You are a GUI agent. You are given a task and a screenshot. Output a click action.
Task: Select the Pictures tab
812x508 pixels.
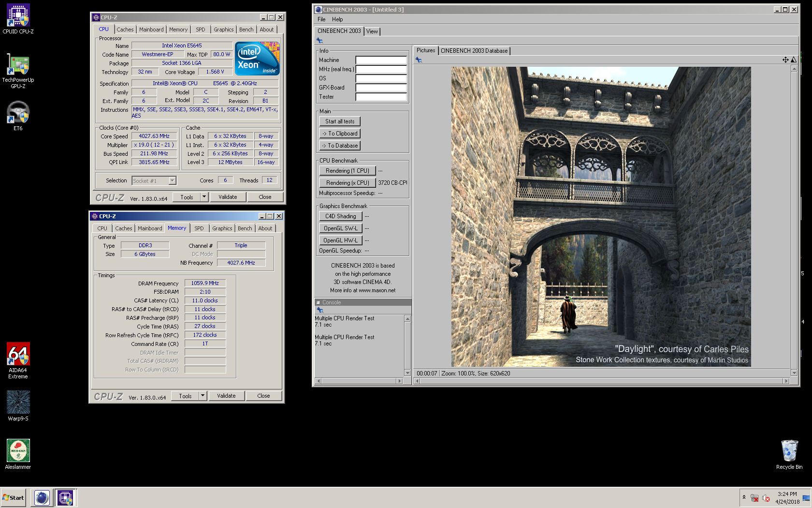click(x=426, y=50)
